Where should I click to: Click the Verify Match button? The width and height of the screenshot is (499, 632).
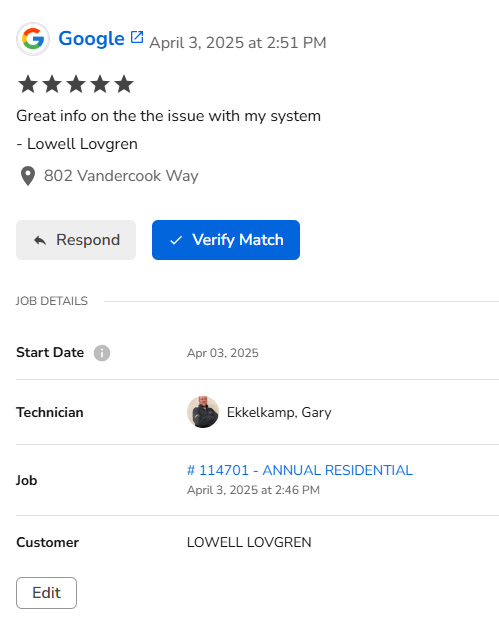coord(226,240)
